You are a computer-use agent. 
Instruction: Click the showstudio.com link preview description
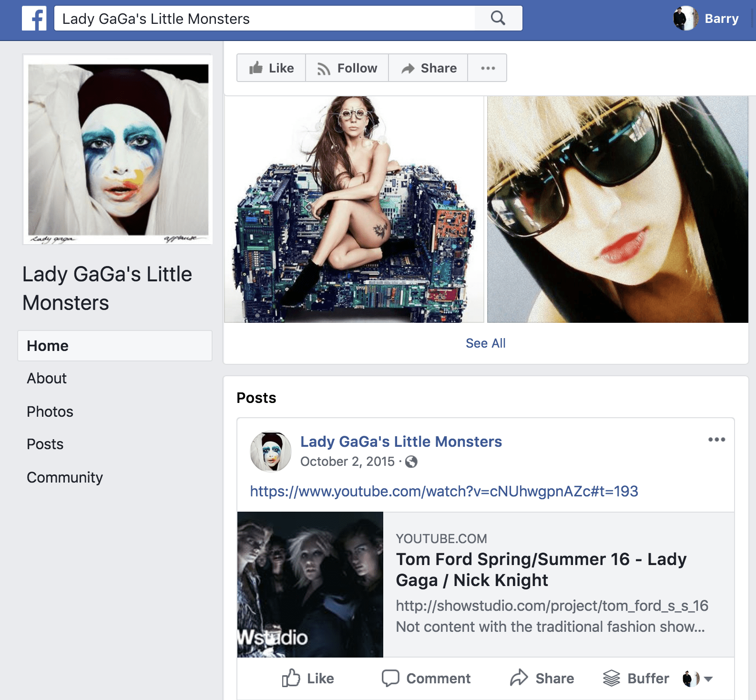[x=552, y=616]
